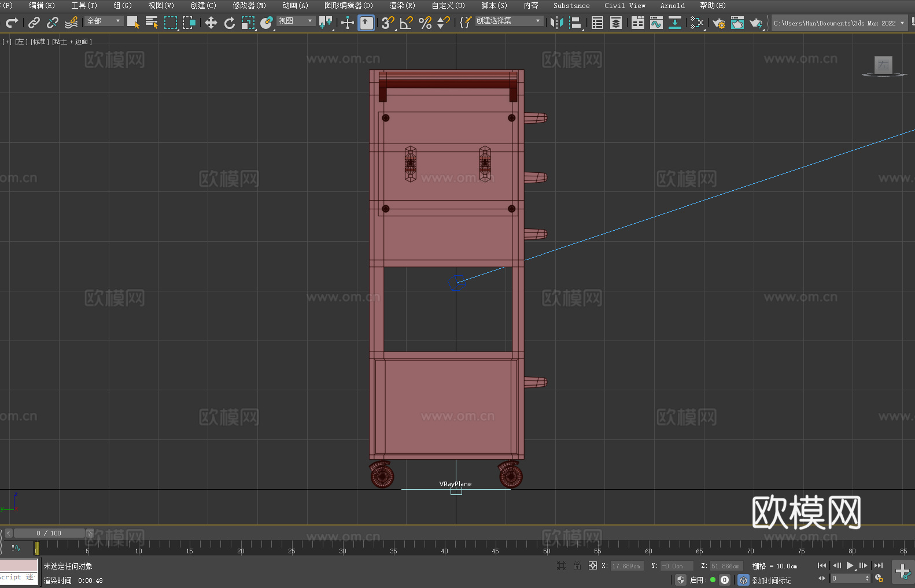Toggle Scene Explorer icon
Viewport: 915px width, 588px height.
[x=597, y=23]
